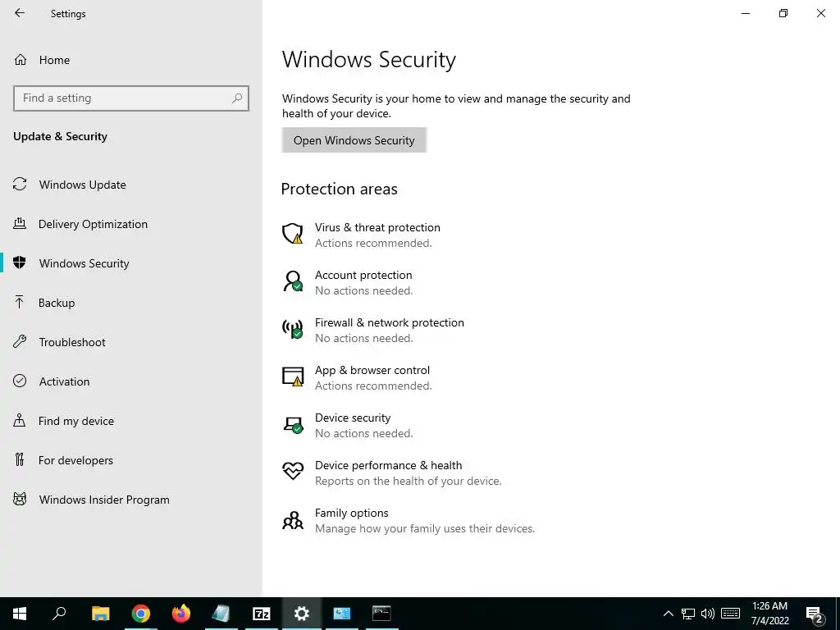Screen dimensions: 840x630
Task: Click 'Reports on the health of your device.'
Action: 409,481
